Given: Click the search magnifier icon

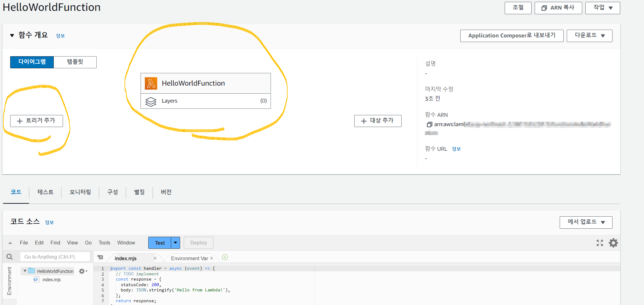Looking at the screenshot, I should pos(10,257).
